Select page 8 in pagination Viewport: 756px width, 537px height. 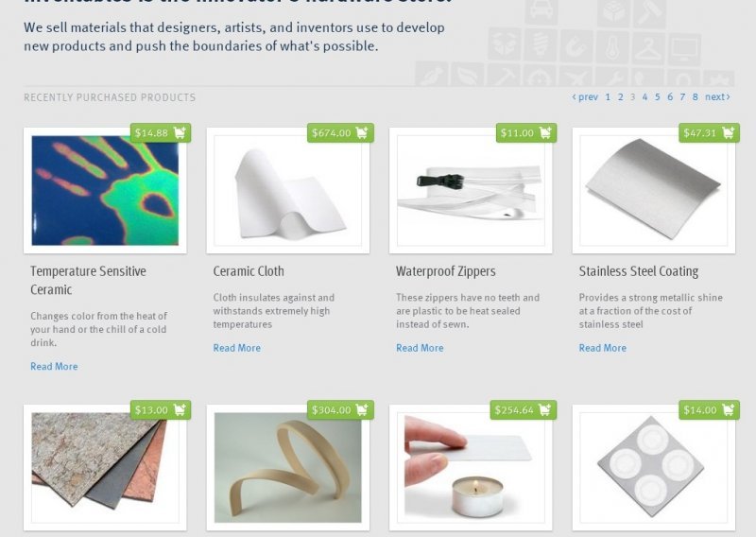695,97
